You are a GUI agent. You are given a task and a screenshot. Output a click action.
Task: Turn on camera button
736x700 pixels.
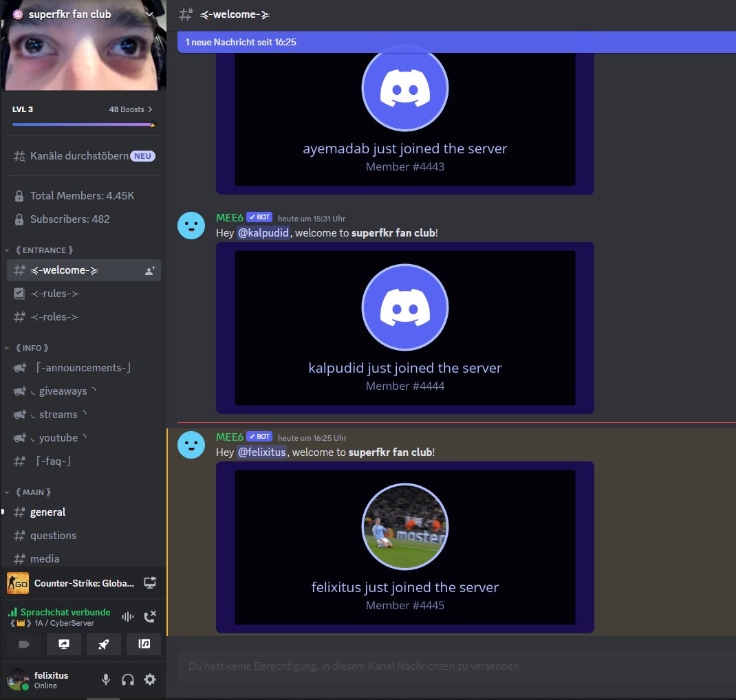pos(24,644)
